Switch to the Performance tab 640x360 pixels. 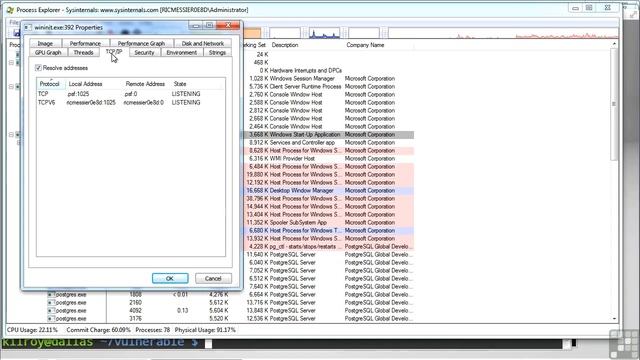pos(85,43)
